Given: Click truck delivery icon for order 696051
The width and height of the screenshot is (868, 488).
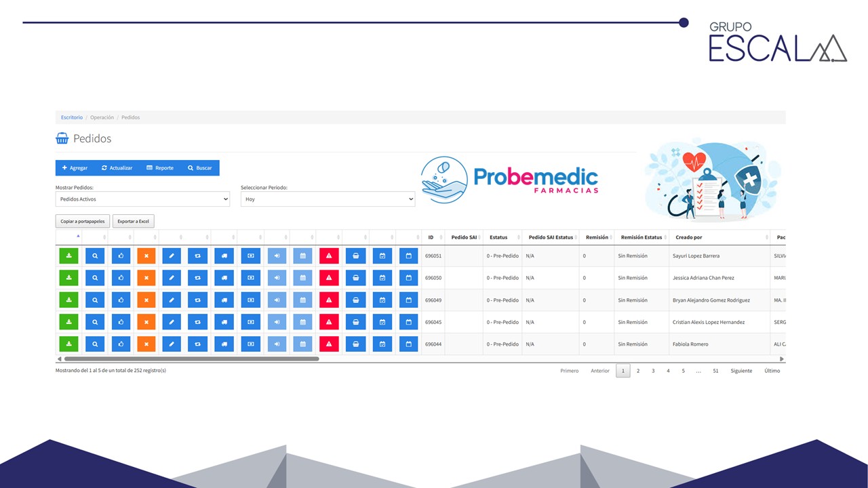Looking at the screenshot, I should point(224,256).
